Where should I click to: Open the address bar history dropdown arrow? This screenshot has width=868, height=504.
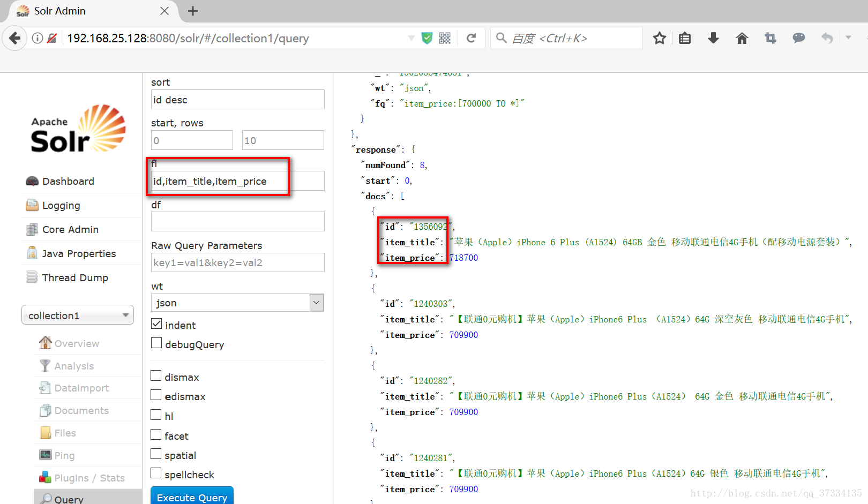(411, 38)
